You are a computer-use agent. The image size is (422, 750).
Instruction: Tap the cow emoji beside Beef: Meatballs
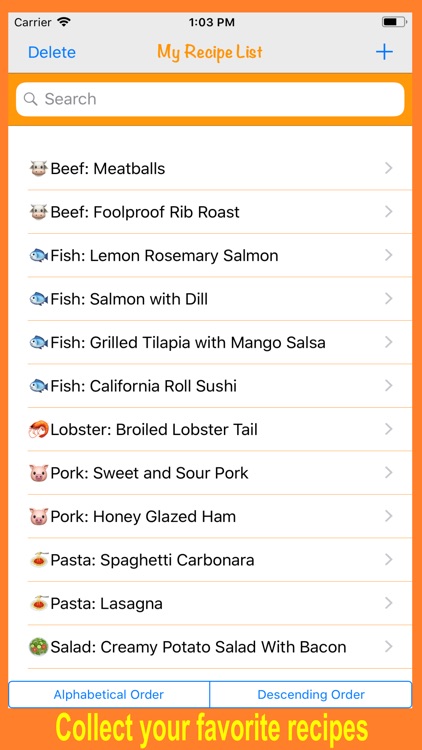tap(38, 169)
